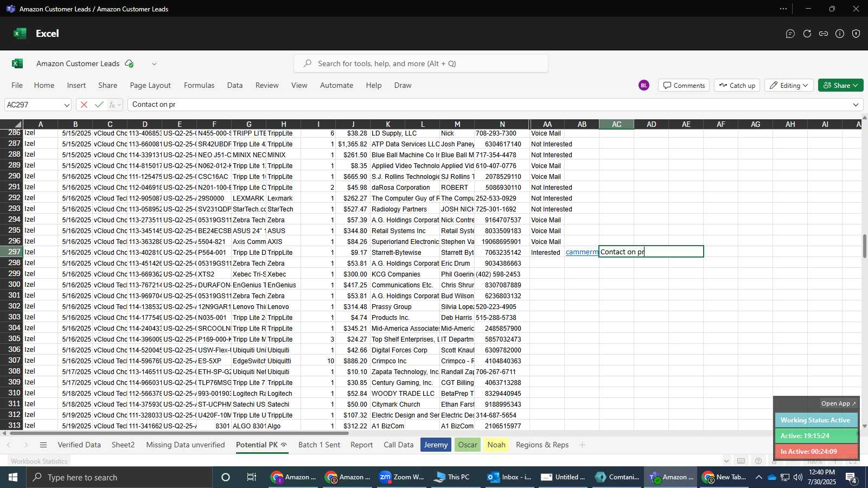Click the Workbook Statistics status text
The height and width of the screenshot is (488, 868).
(x=39, y=461)
